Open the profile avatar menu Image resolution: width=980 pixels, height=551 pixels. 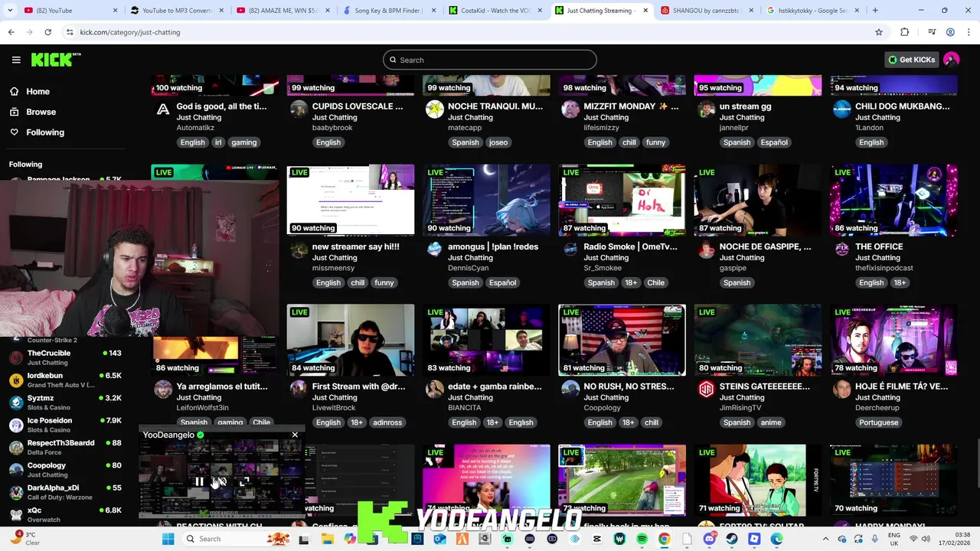coord(952,60)
